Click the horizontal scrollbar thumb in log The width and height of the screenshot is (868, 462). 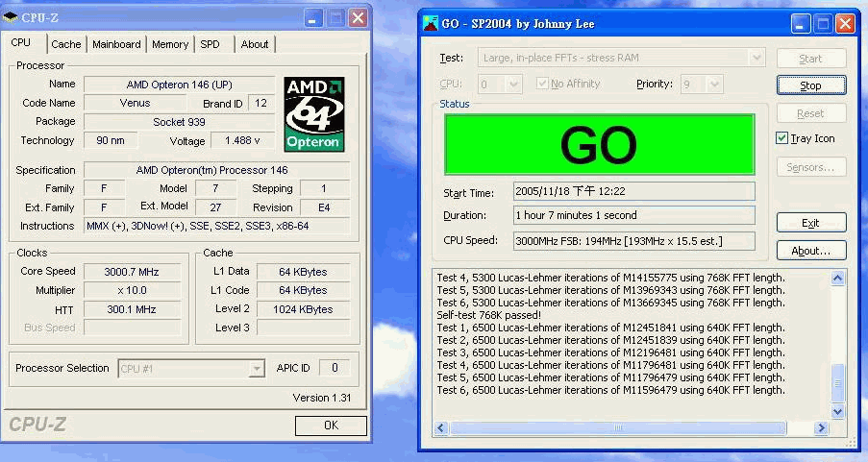(618, 427)
